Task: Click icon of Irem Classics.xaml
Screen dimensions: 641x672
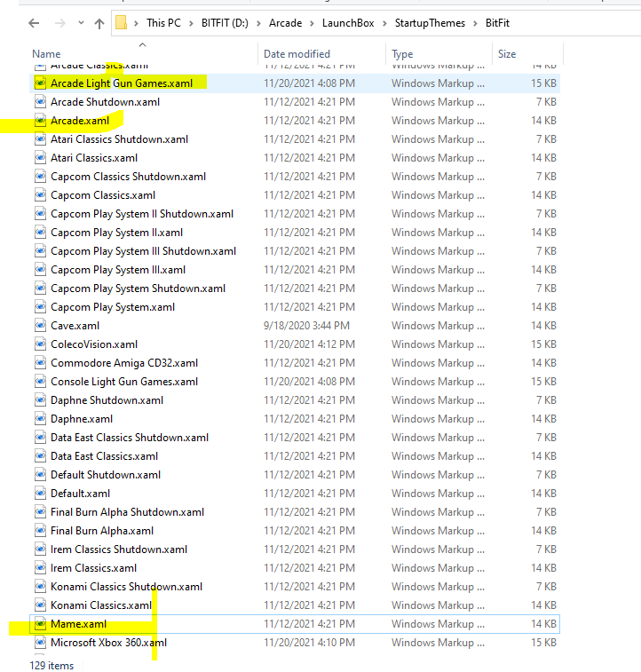Action: tap(40, 568)
